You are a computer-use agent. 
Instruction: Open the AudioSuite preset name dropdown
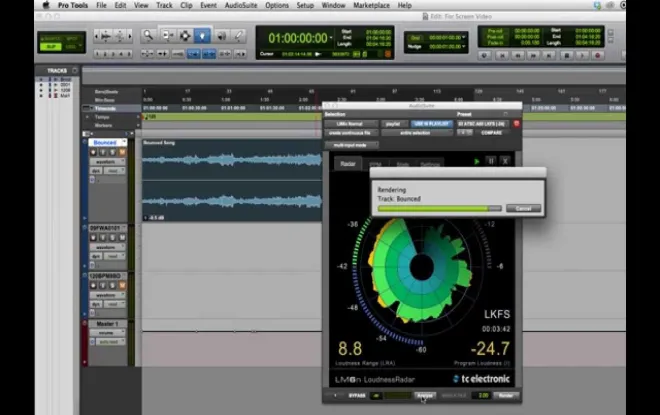[482, 124]
